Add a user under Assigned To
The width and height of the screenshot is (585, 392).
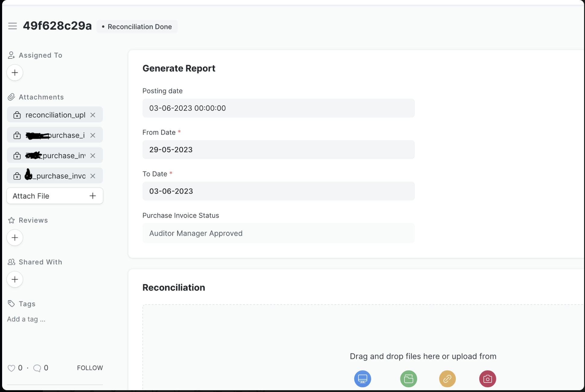(x=15, y=73)
